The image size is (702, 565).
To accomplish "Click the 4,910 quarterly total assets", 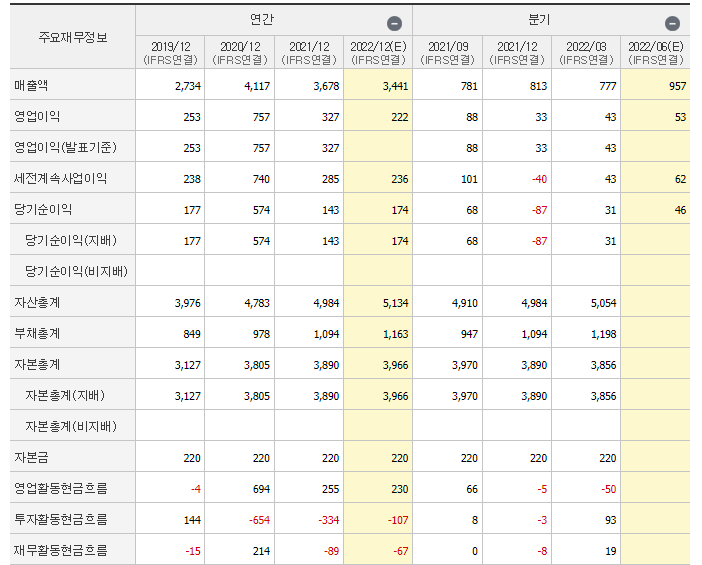I will [x=465, y=303].
